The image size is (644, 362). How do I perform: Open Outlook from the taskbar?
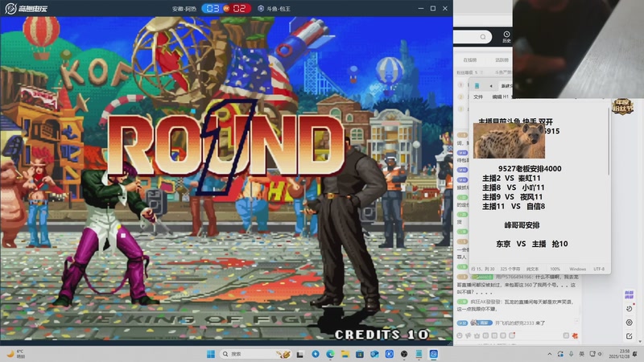tap(374, 354)
